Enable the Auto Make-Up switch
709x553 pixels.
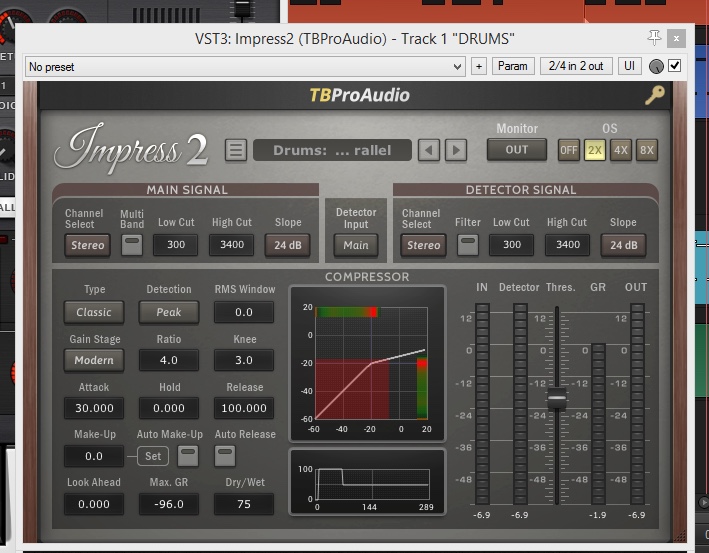click(188, 456)
